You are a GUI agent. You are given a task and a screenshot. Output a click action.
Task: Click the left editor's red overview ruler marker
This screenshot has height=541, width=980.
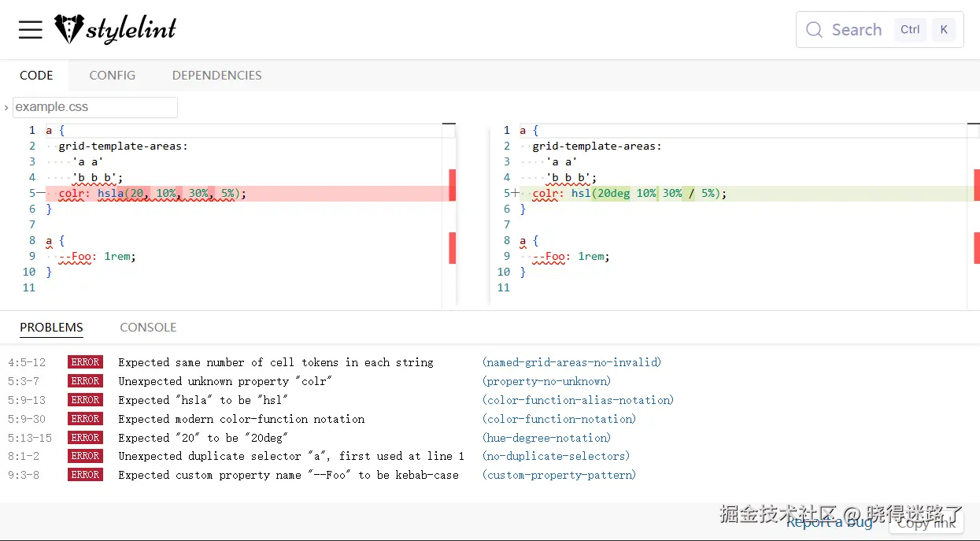[453, 185]
